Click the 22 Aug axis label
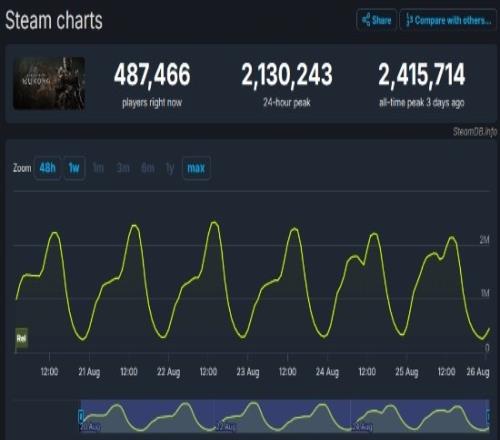The image size is (500, 440). 168,372
